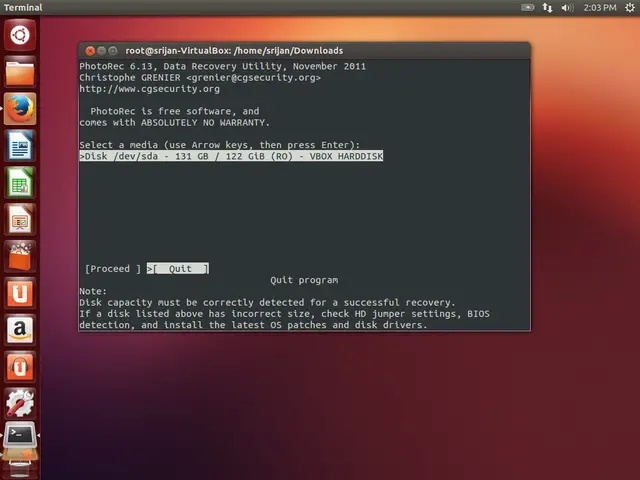Image resolution: width=640 pixels, height=480 pixels.
Task: Click the 'PhotoRec 6.13, Data Recovery Utility' line
Action: pos(222,66)
